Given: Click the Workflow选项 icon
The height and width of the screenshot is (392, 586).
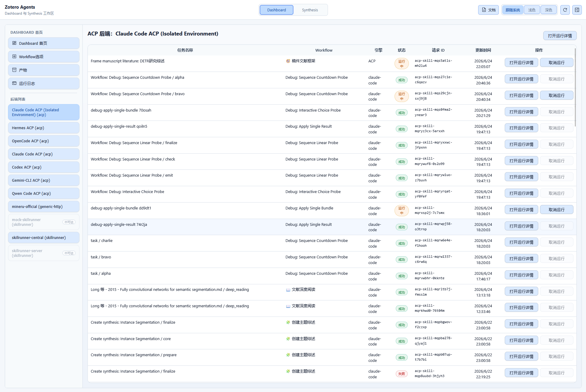Looking at the screenshot, I should [14, 56].
